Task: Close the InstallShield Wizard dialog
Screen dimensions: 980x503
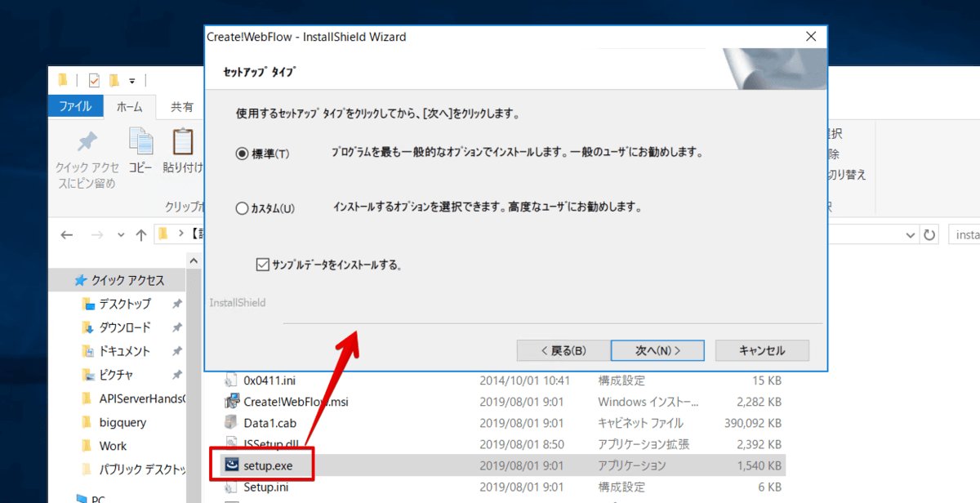Action: [x=810, y=37]
